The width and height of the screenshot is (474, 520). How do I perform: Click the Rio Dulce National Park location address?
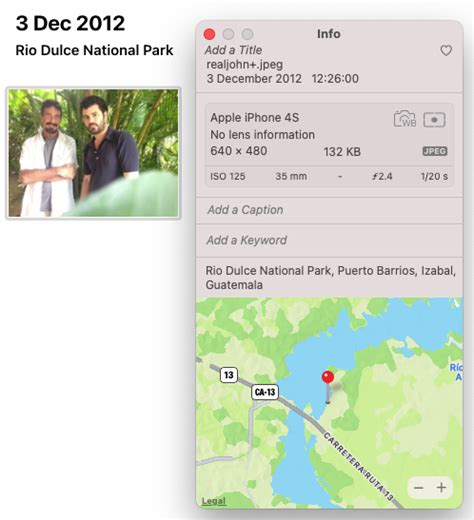330,278
